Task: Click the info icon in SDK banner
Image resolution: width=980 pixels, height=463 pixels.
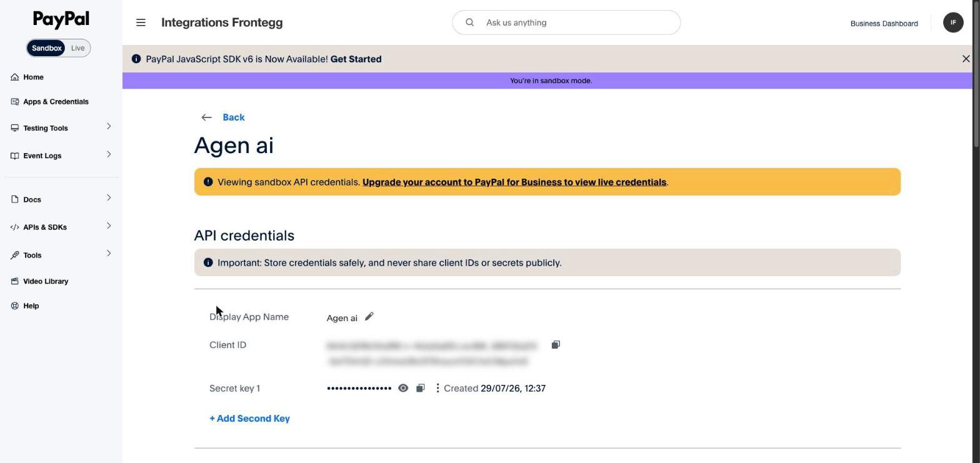Action: [x=136, y=59]
